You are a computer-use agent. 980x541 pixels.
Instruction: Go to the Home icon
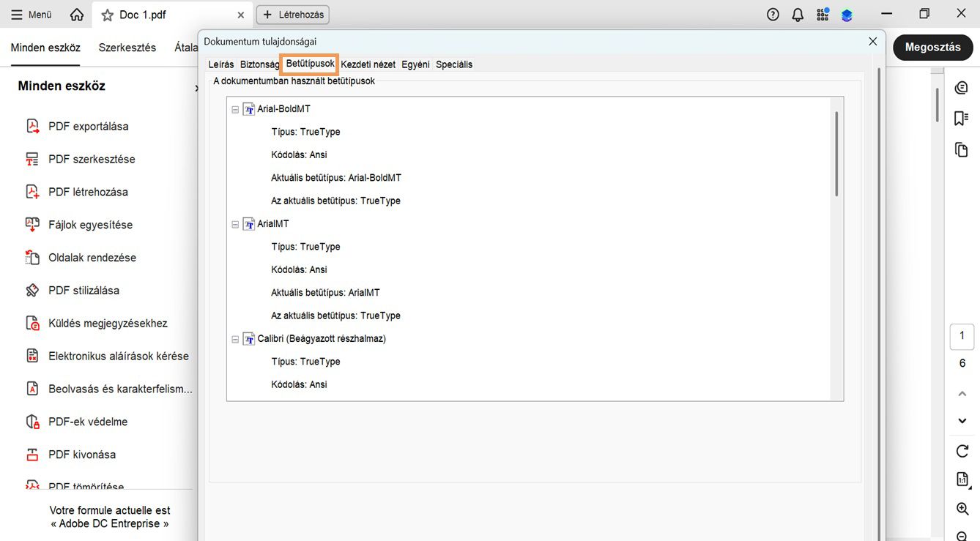(77, 15)
